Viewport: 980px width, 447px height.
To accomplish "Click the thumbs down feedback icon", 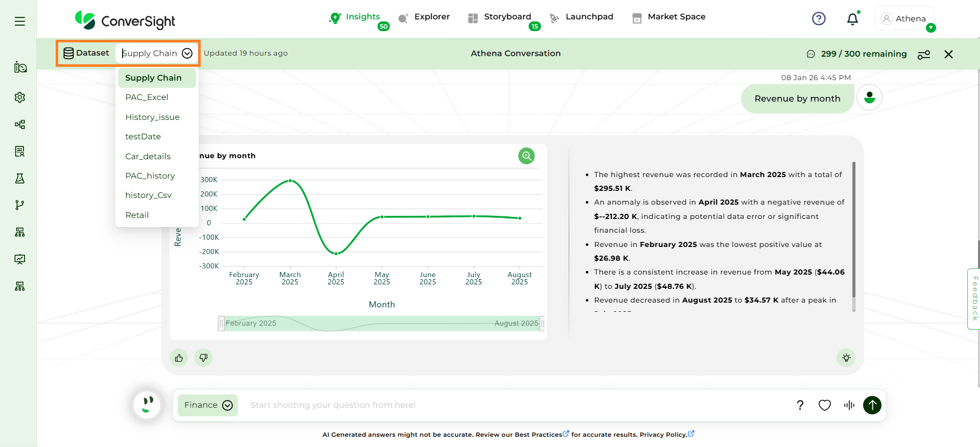I will tap(203, 358).
